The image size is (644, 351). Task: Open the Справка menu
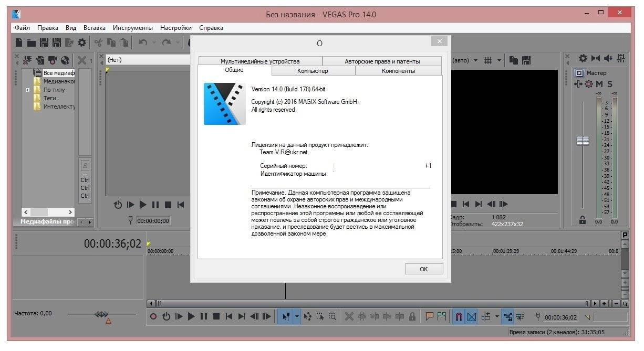pos(211,27)
